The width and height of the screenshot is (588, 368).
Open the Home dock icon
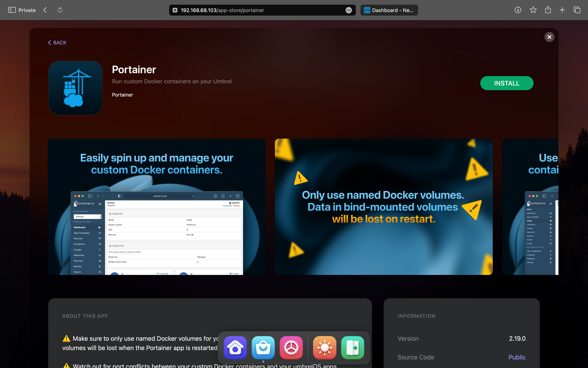[235, 348]
